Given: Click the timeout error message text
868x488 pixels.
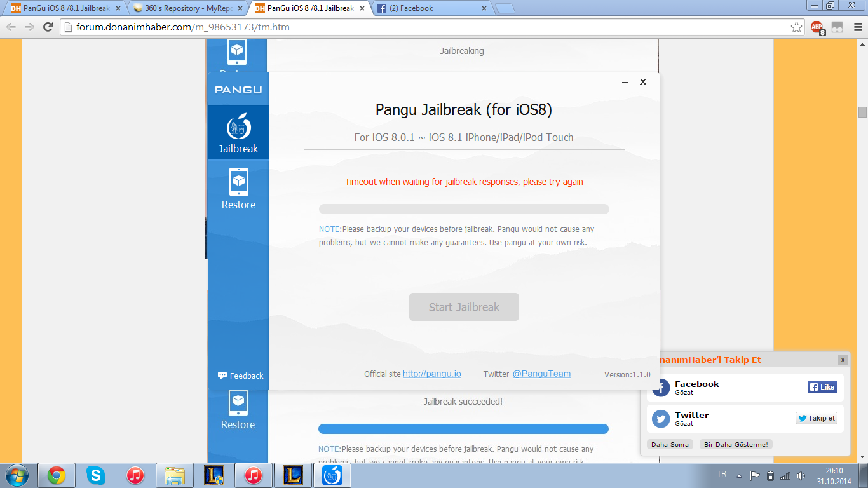Looking at the screenshot, I should (x=464, y=182).
